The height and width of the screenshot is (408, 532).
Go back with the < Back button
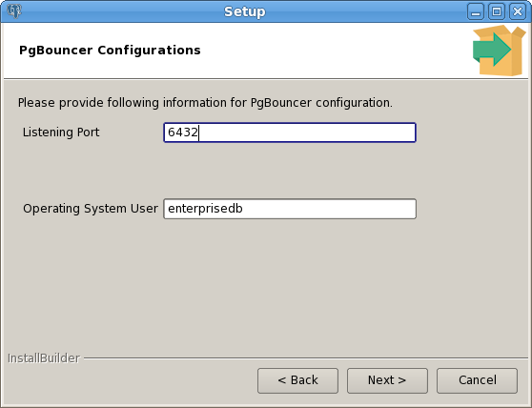pos(297,380)
